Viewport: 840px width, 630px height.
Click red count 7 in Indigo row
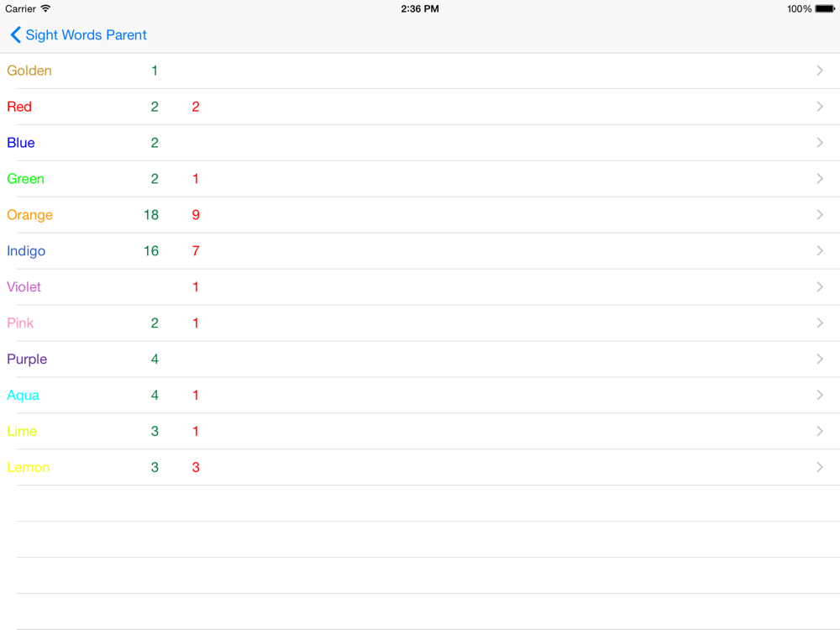196,250
